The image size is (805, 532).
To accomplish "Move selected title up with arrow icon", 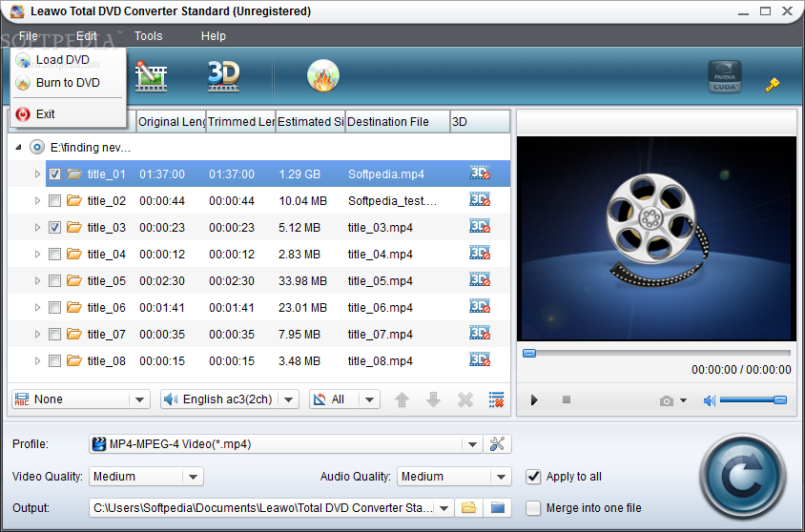I will tap(402, 399).
